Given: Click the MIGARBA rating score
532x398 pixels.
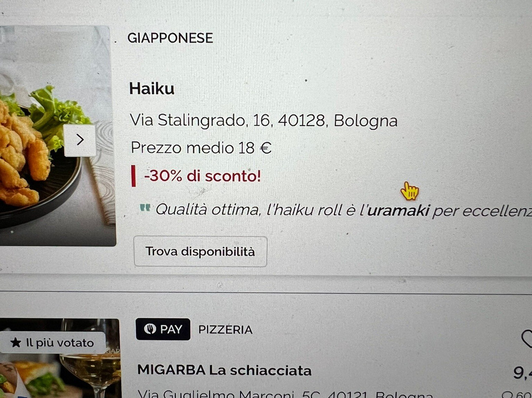Looking at the screenshot, I should tap(523, 372).
